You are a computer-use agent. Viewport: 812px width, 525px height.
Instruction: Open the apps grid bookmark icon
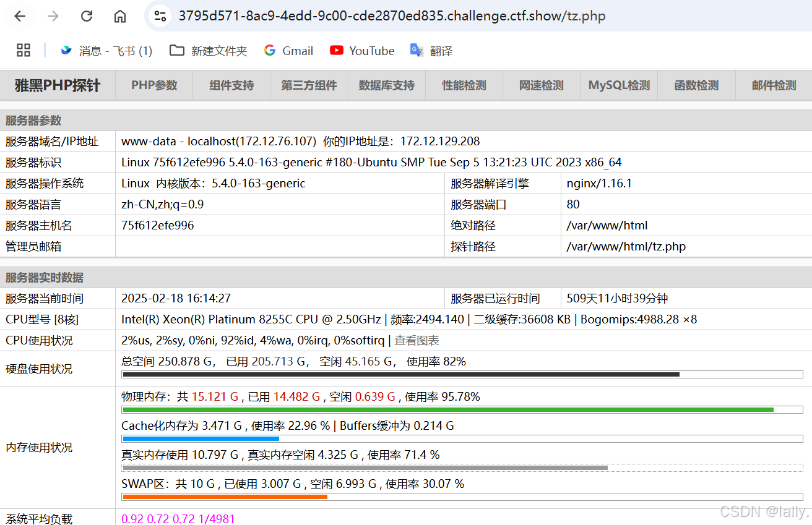point(24,51)
